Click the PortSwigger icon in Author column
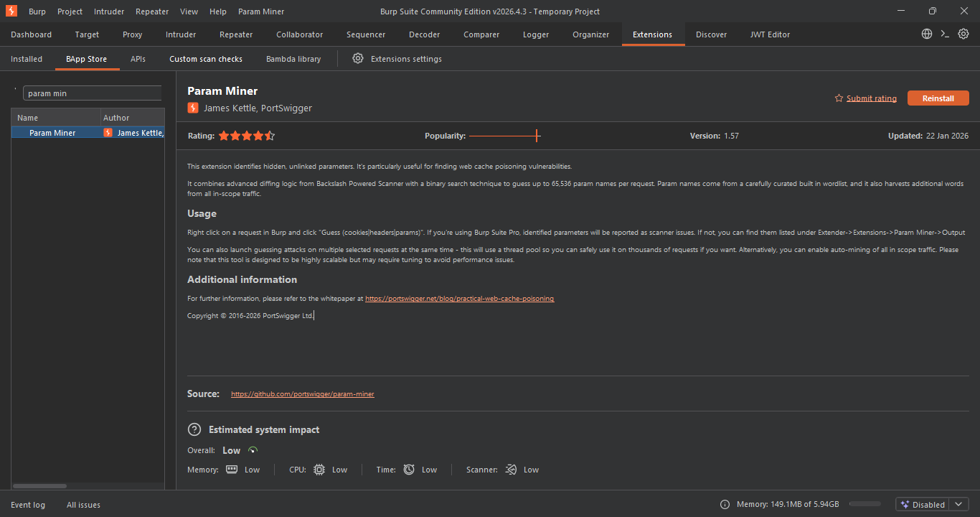The image size is (980, 517). point(108,133)
